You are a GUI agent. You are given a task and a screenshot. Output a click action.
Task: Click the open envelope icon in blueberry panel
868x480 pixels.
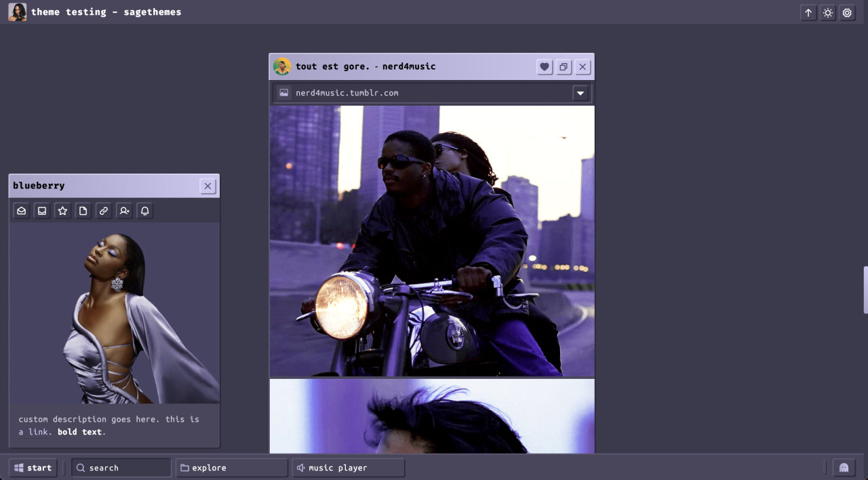pyautogui.click(x=22, y=211)
